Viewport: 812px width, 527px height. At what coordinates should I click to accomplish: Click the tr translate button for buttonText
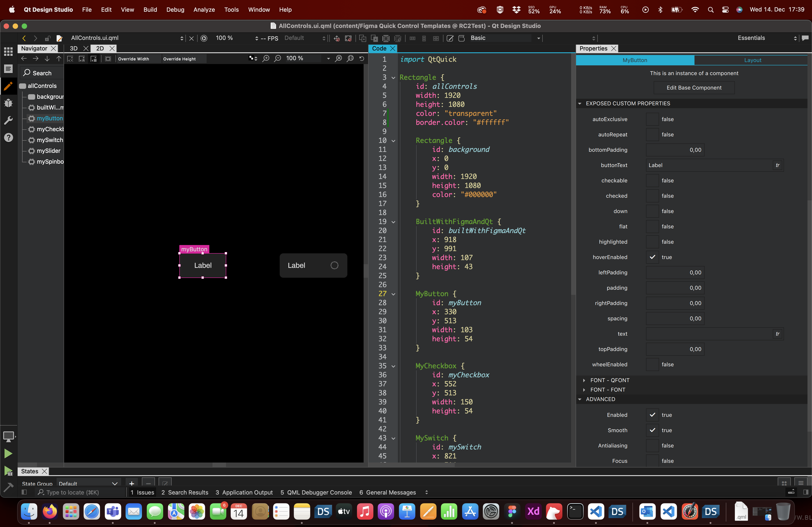coord(777,165)
